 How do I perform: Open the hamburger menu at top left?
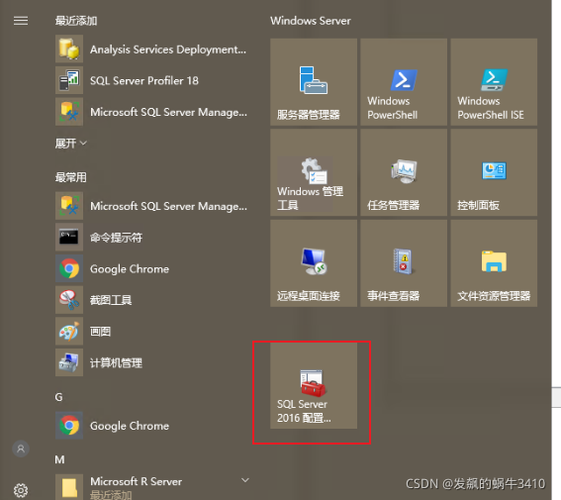pyautogui.click(x=21, y=21)
